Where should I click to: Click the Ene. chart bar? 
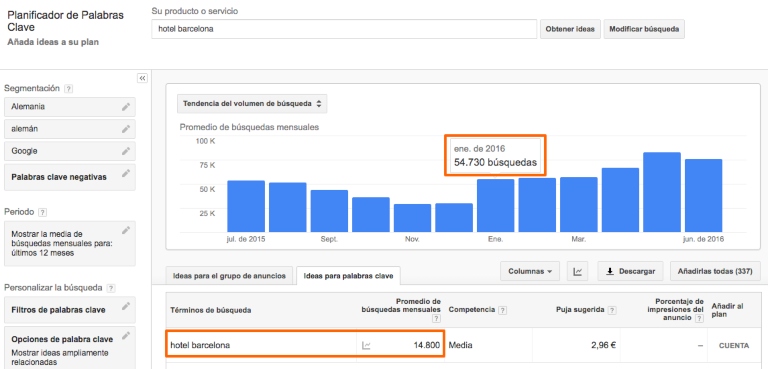pyautogui.click(x=496, y=205)
